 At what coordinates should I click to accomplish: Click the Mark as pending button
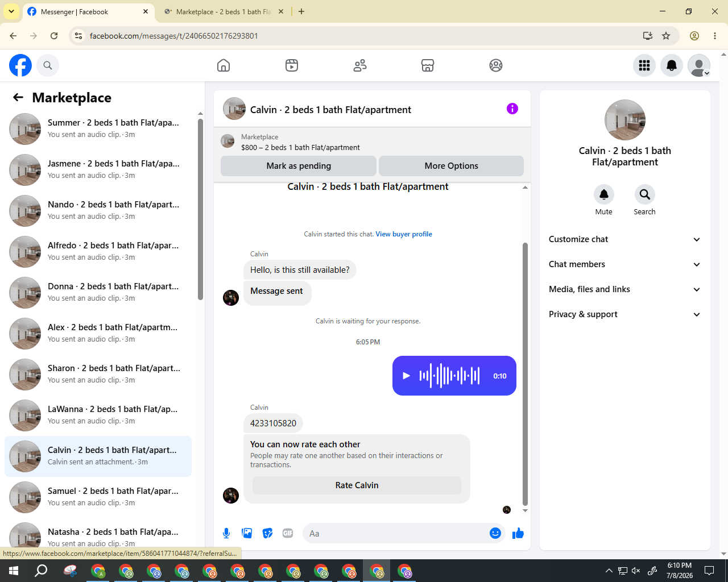pos(299,166)
